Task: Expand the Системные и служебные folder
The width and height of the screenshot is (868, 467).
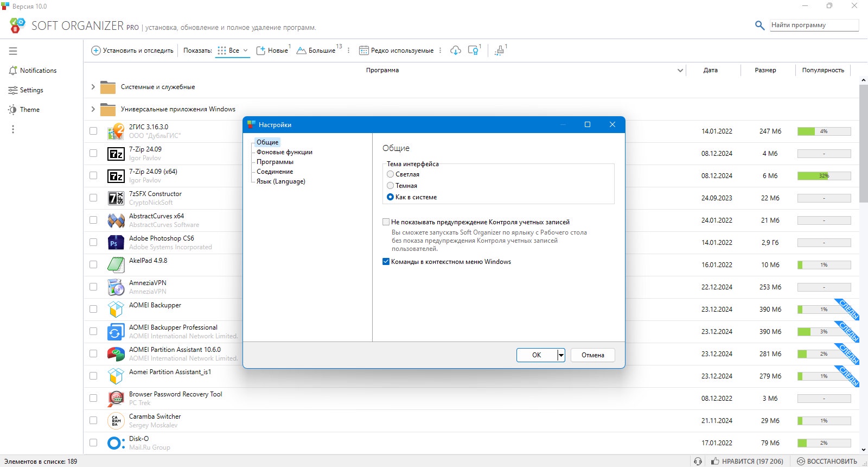Action: pyautogui.click(x=93, y=87)
